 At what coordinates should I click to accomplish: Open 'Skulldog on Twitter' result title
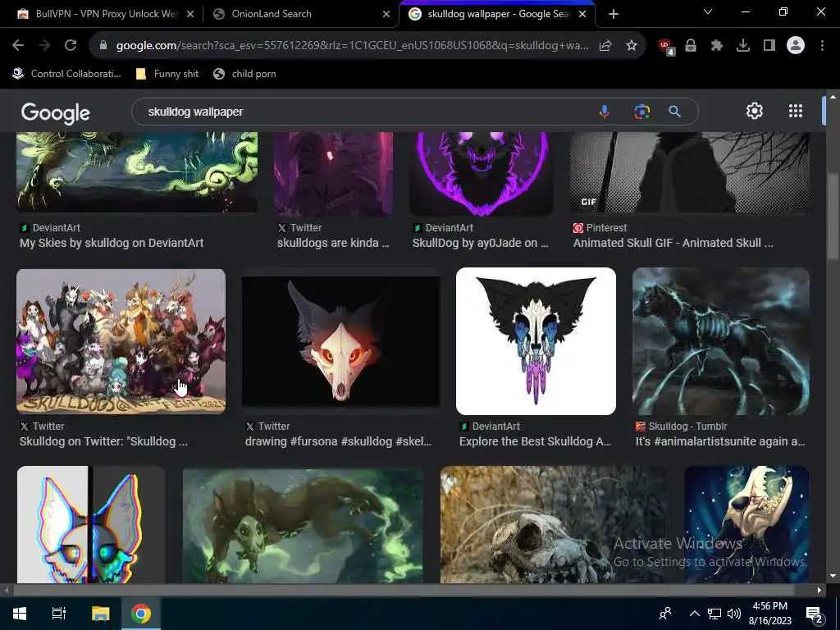click(x=103, y=441)
